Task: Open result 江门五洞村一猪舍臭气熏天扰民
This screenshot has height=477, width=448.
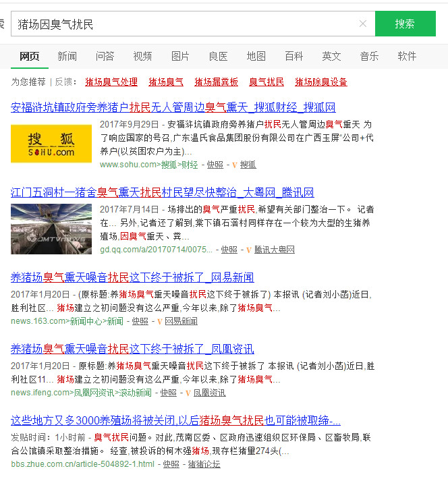Action: pyautogui.click(x=163, y=192)
